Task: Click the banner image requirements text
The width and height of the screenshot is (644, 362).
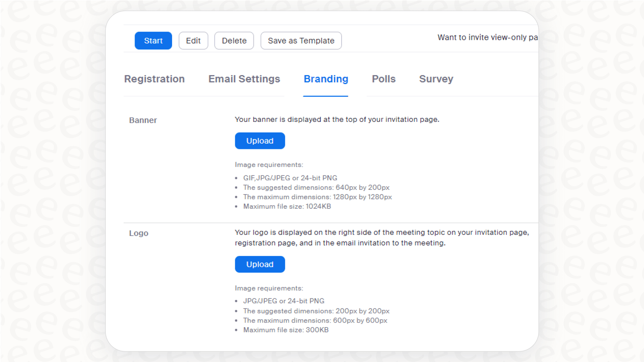Action: coord(269,165)
